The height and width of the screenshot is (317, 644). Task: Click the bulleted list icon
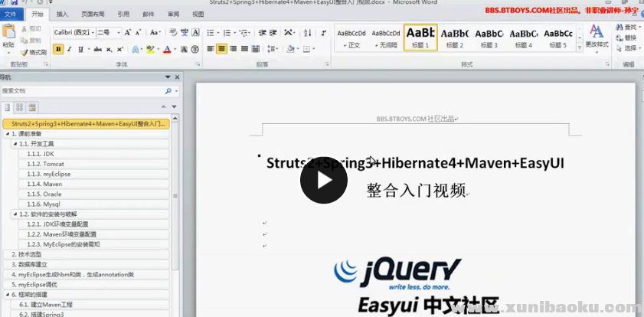[211, 32]
